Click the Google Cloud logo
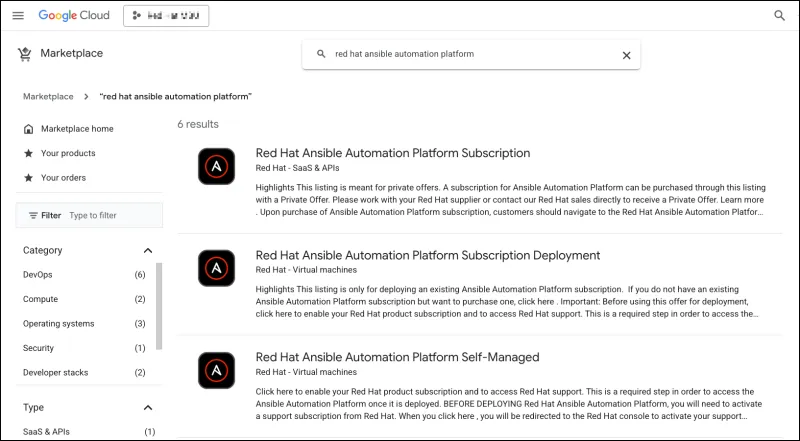Viewport: 800px width, 441px height. pyautogui.click(x=74, y=15)
